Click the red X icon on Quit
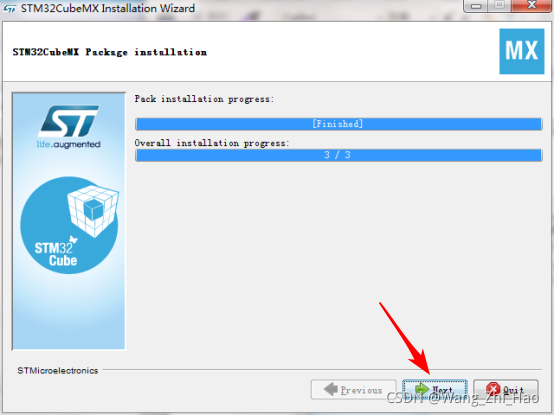 point(493,389)
